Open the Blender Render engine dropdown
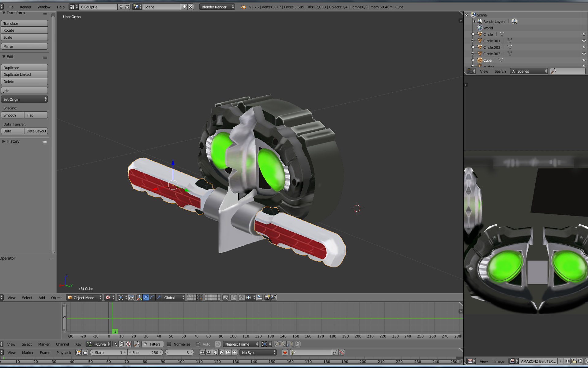This screenshot has width=588, height=368. (217, 7)
